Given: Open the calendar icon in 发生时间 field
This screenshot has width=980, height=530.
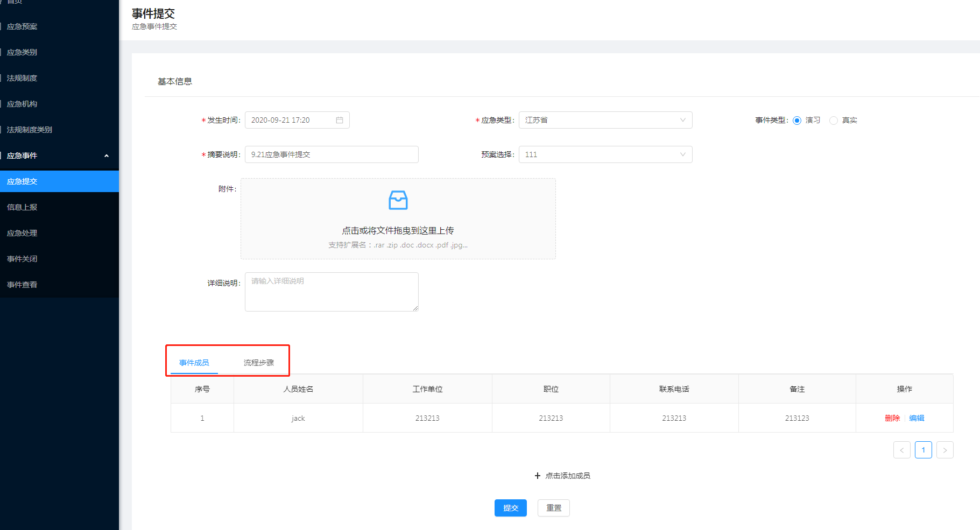Looking at the screenshot, I should (340, 120).
